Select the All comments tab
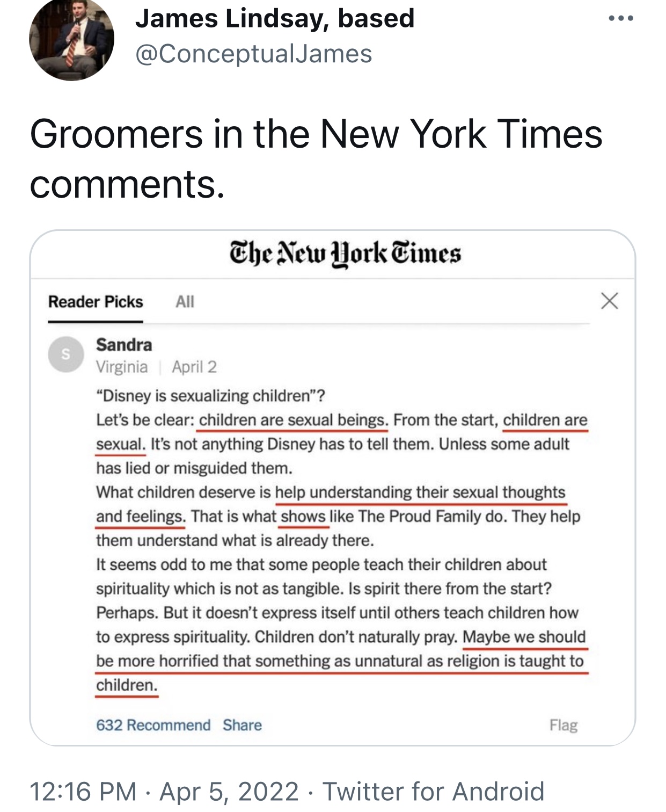The width and height of the screenshot is (666, 812). 185,302
